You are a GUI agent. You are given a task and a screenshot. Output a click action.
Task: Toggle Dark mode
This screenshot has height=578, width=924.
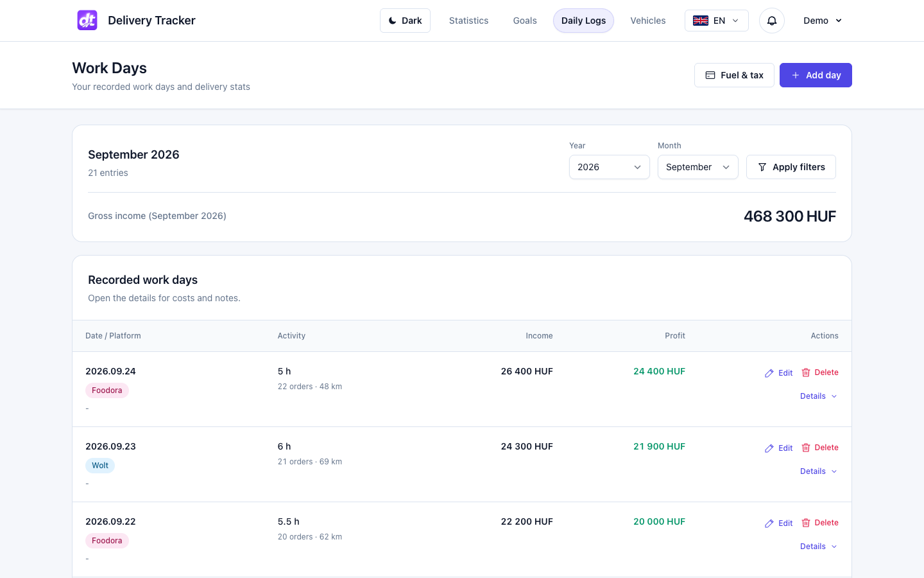pos(405,21)
